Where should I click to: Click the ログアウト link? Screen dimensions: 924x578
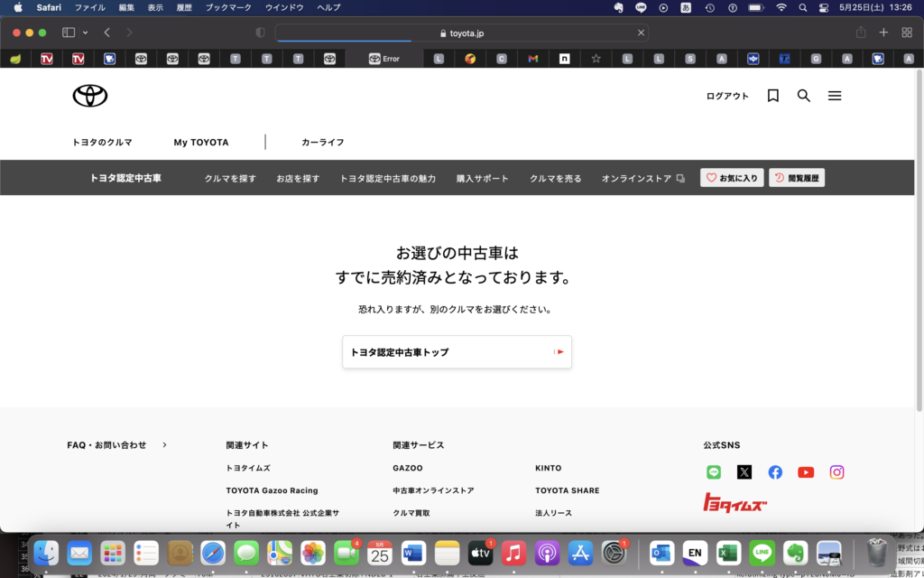coord(727,96)
